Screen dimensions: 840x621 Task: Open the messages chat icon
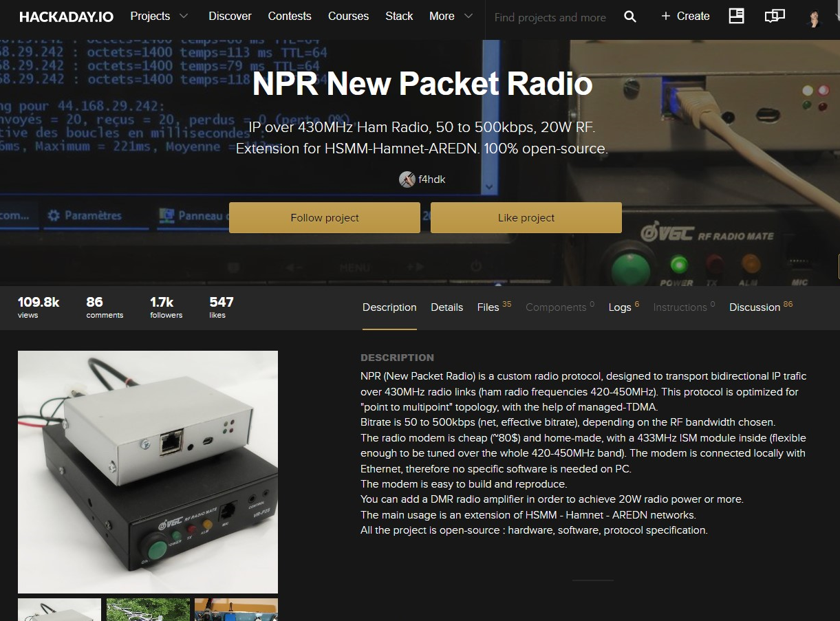pos(775,17)
